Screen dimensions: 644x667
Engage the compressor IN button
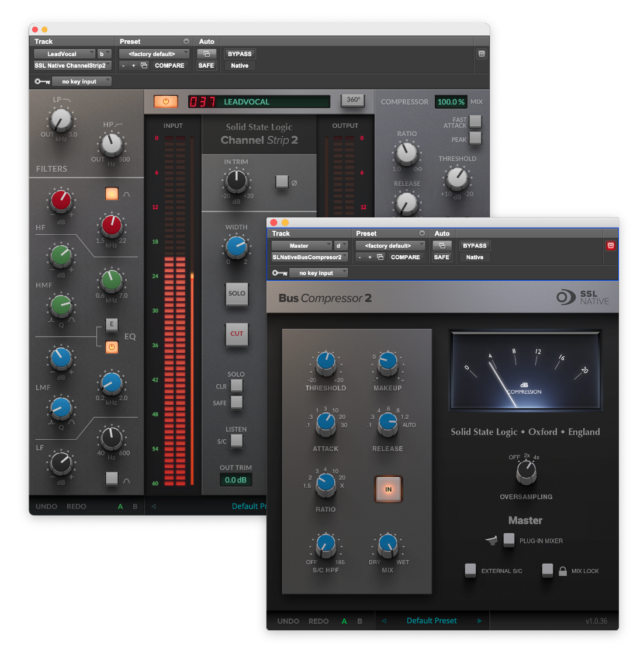coord(388,489)
